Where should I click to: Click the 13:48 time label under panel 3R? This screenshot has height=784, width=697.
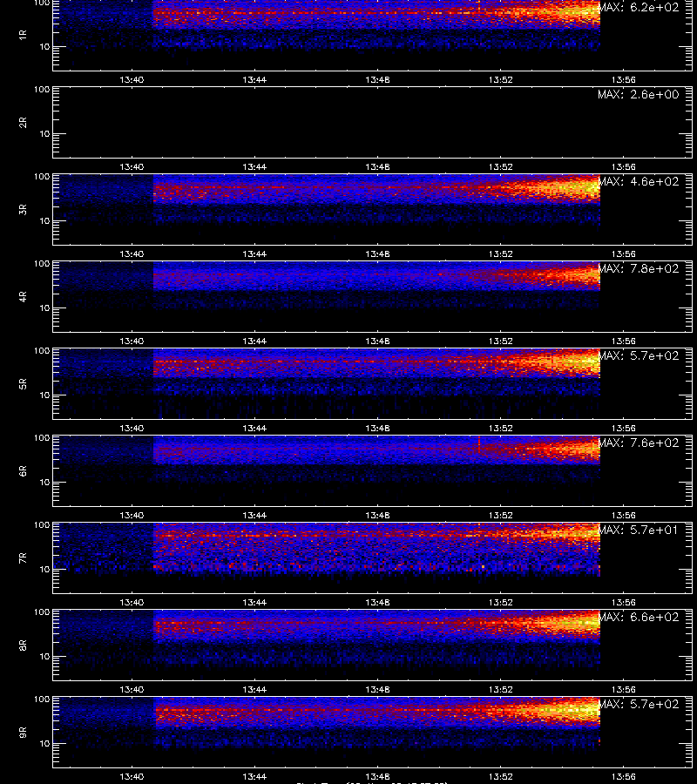pos(377,254)
